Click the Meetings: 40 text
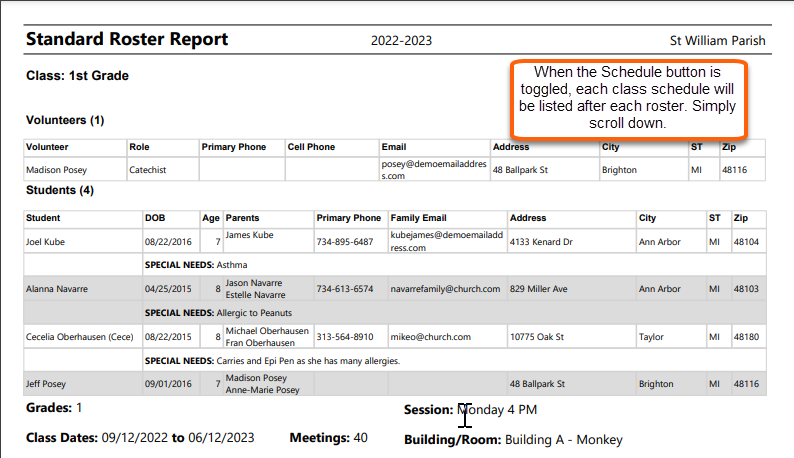 pos(328,438)
